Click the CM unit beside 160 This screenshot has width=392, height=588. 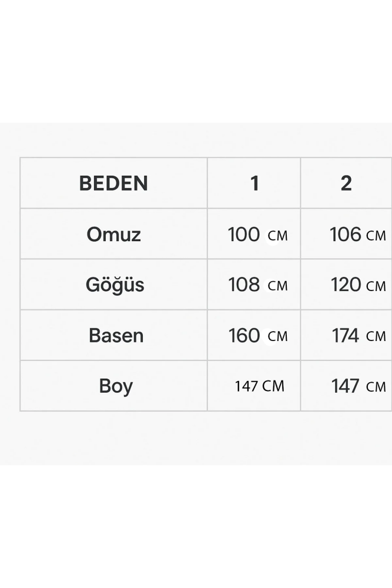point(277,337)
